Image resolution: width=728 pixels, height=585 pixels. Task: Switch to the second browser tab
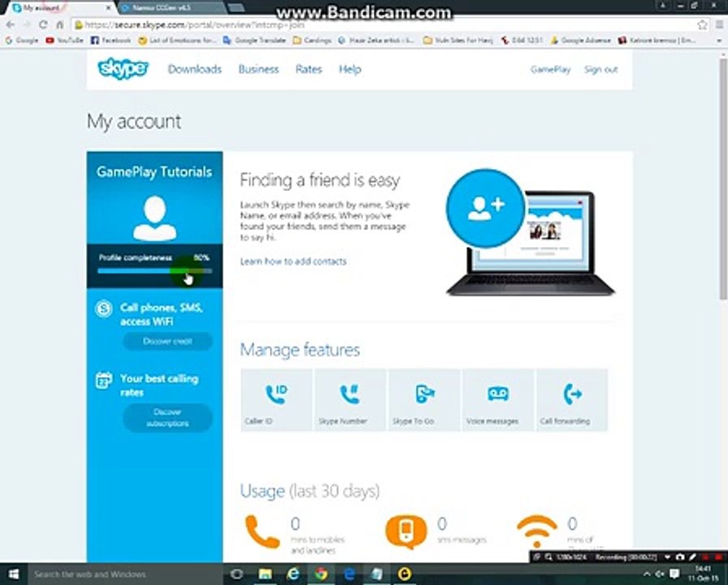point(171,8)
